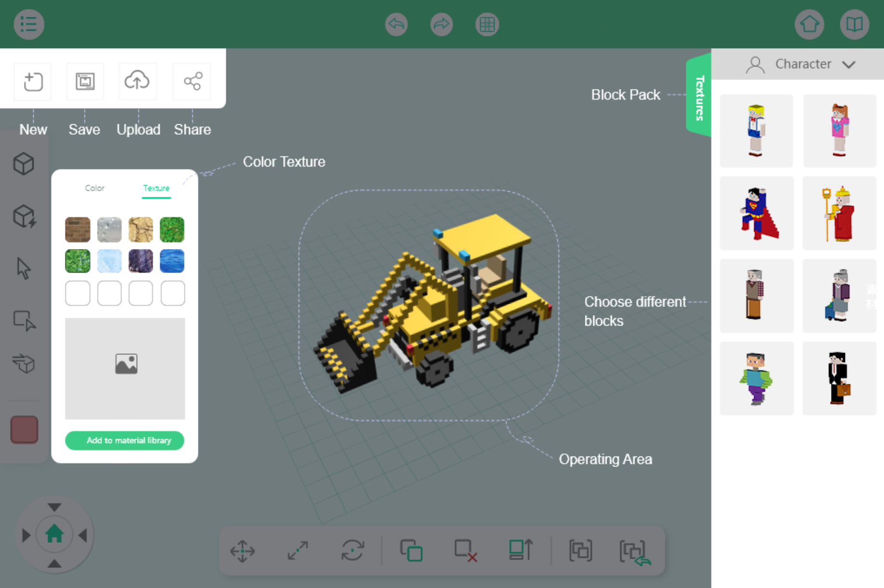The width and height of the screenshot is (884, 588).
Task: Click the New project icon
Action: click(33, 81)
